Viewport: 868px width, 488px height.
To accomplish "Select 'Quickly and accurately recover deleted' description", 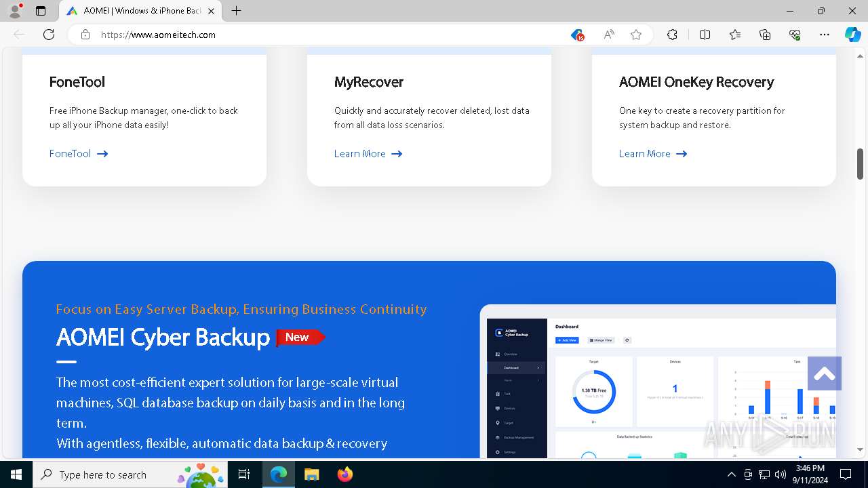I will (x=432, y=118).
